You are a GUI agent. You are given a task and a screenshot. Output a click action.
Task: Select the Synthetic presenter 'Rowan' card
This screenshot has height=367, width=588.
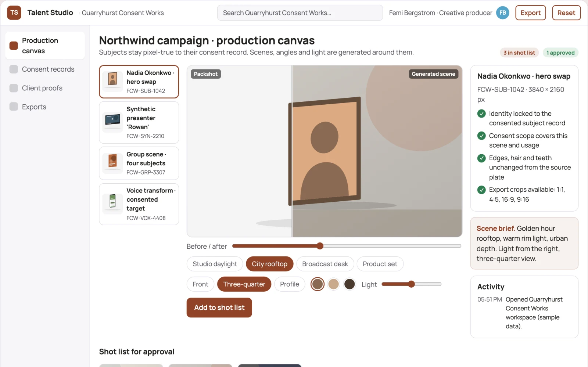[x=139, y=122]
